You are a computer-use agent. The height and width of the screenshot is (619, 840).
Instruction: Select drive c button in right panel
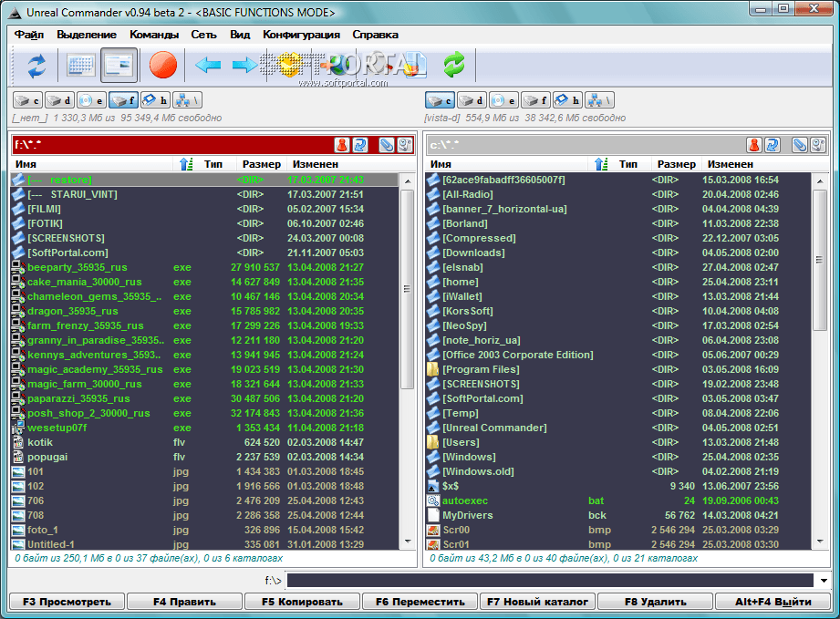pos(440,100)
